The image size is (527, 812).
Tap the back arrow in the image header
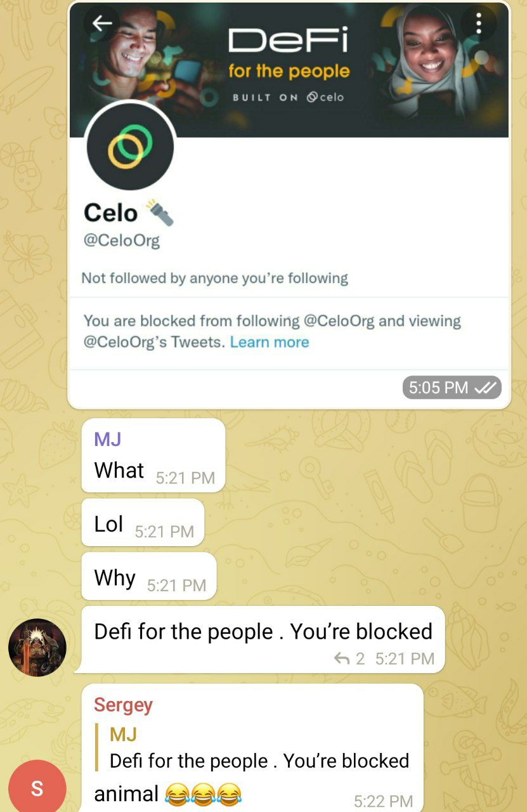(101, 23)
